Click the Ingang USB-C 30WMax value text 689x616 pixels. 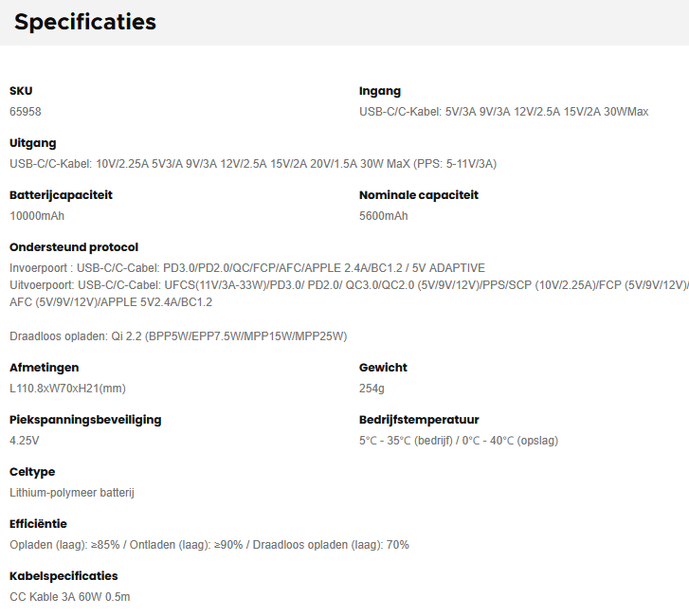(x=503, y=112)
